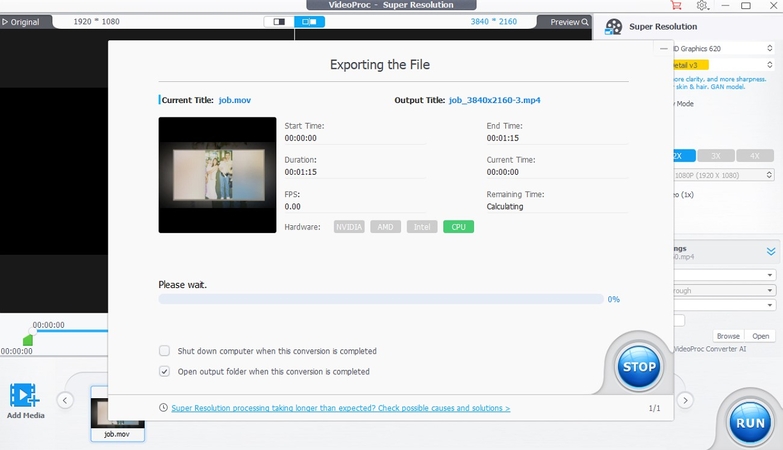Viewport: 783px width, 450px height.
Task: Click the NVIDIA hardware badge
Action: coord(349,227)
